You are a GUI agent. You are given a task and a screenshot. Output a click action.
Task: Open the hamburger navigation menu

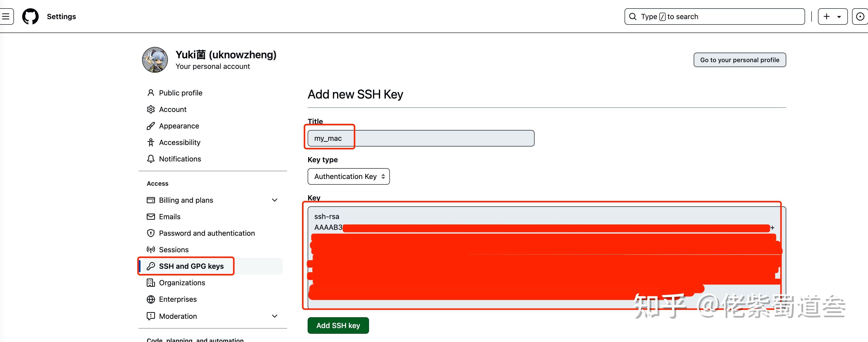6,17
